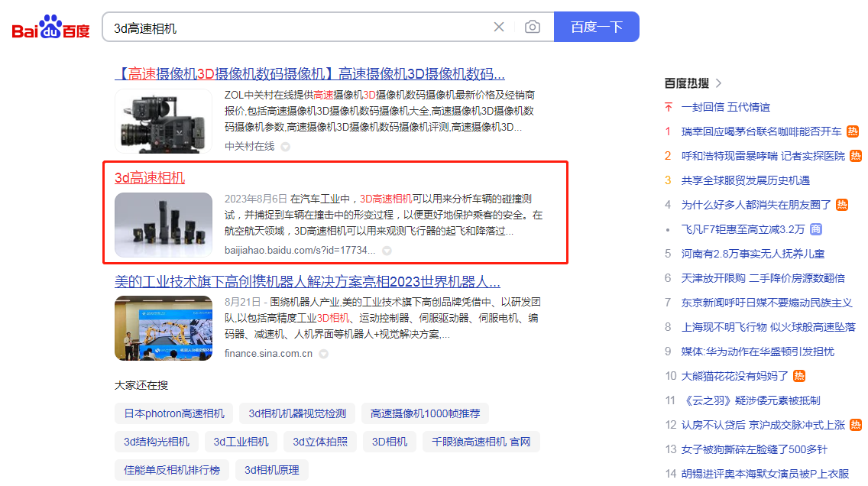Click the 热 badge beside 瑞幸回应 item
This screenshot has width=868, height=486.
[853, 131]
